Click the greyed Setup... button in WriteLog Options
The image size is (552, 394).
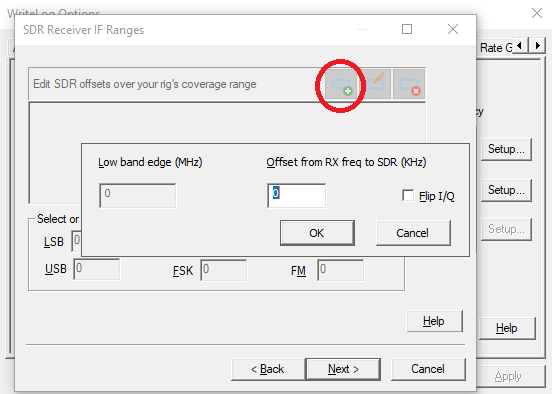pyautogui.click(x=506, y=229)
